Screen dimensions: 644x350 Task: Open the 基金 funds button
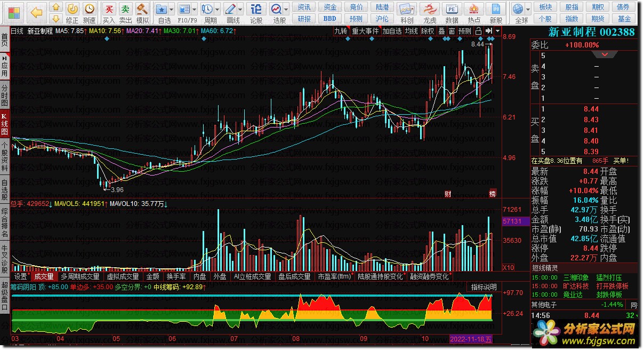click(x=624, y=19)
